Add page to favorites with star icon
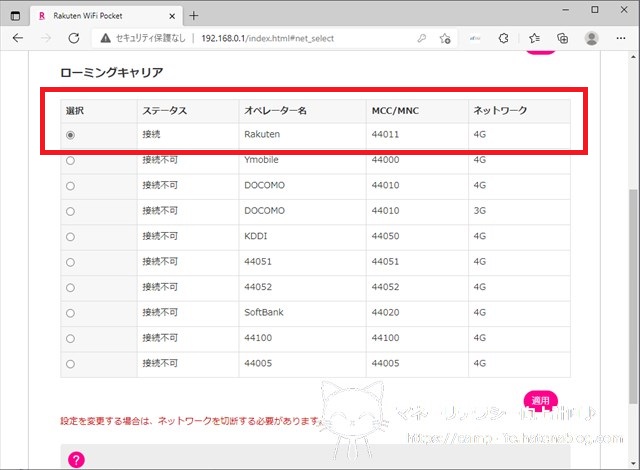 point(445,38)
